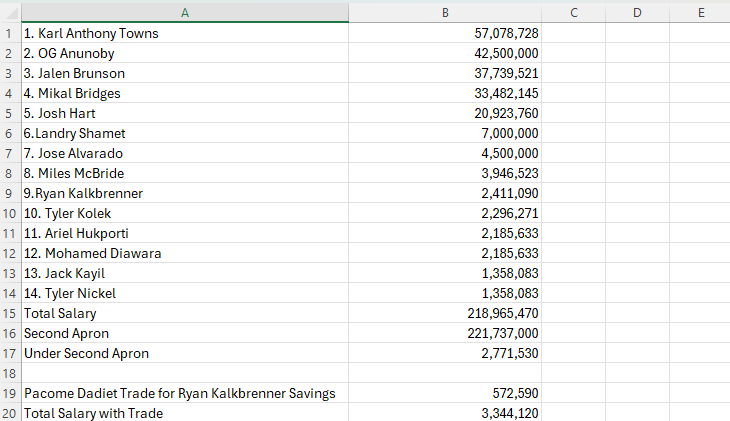Select column B header
Screen dimensions: 730x421
tap(445, 13)
